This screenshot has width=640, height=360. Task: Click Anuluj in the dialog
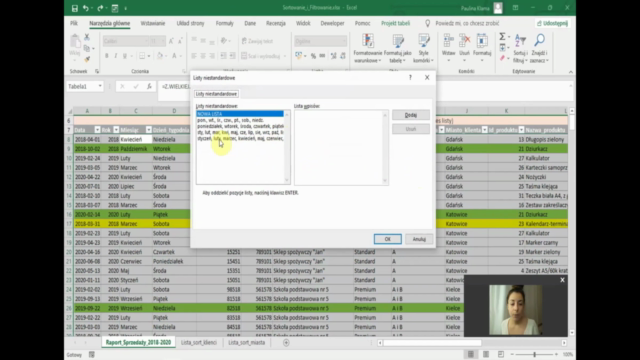pyautogui.click(x=419, y=239)
